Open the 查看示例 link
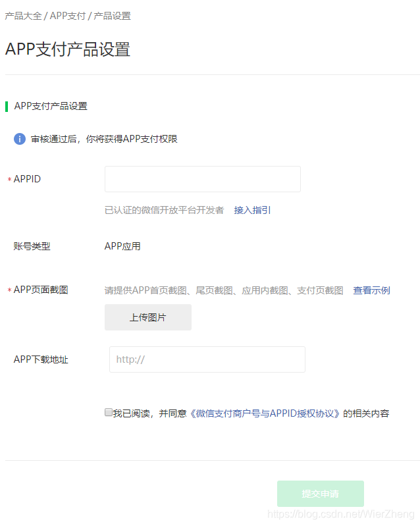Image resolution: width=420 pixels, height=526 pixels. point(371,290)
